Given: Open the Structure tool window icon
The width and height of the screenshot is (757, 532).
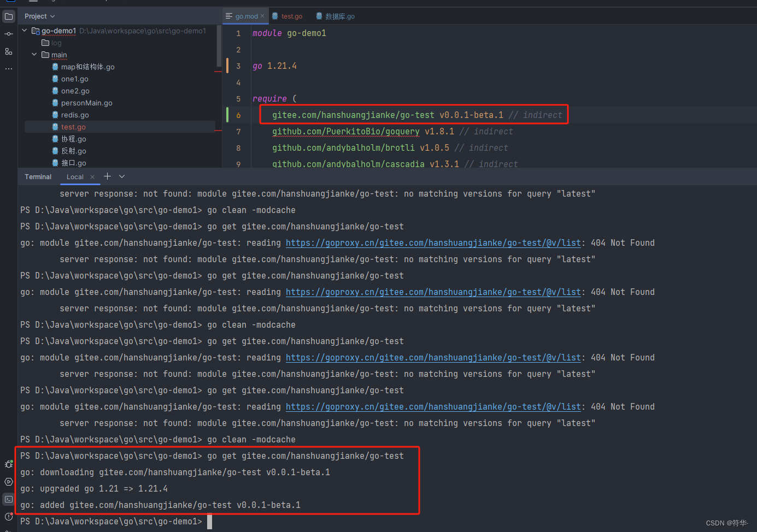Looking at the screenshot, I should (9, 51).
